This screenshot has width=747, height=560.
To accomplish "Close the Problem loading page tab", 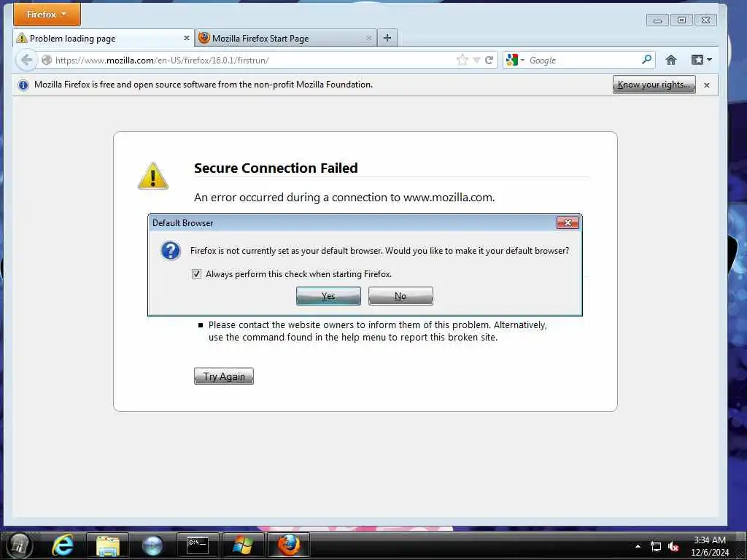I will point(186,38).
